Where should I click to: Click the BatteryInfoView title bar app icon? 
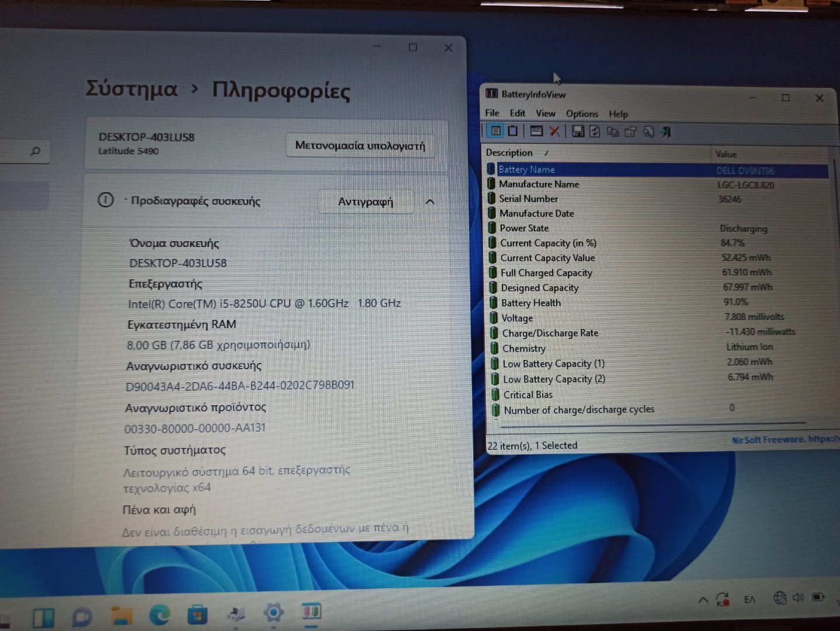tap(492, 93)
